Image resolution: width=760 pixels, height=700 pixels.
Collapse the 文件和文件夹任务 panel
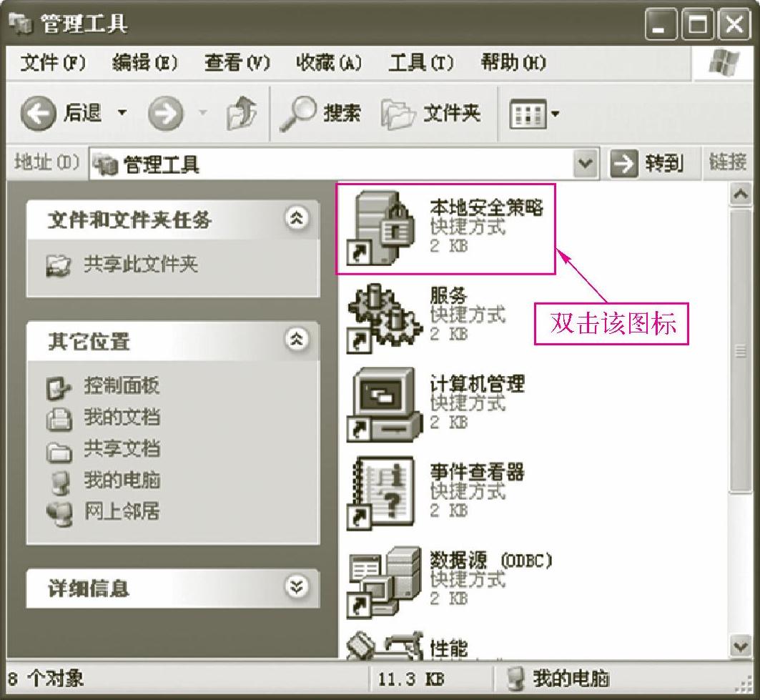pyautogui.click(x=297, y=218)
